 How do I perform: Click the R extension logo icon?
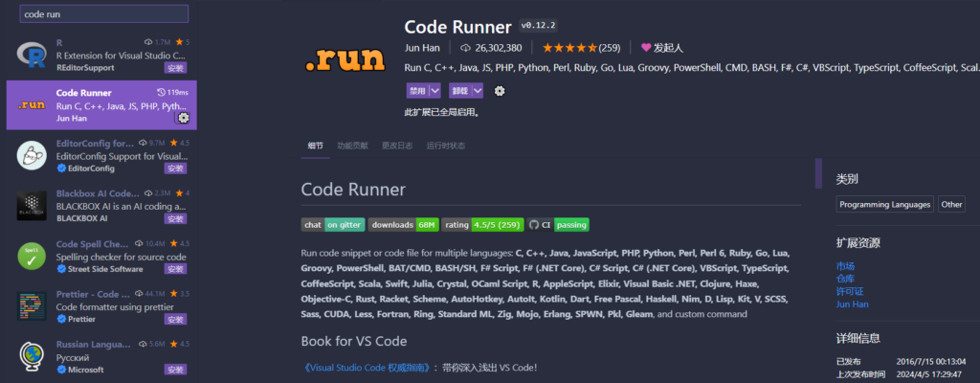[32, 56]
